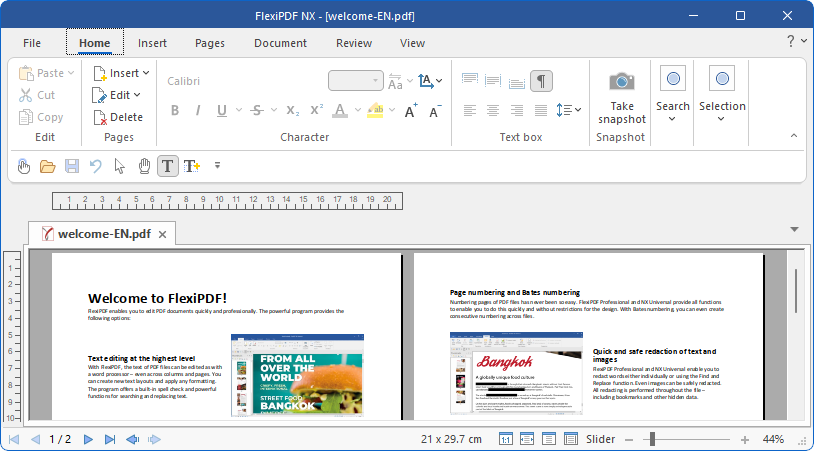Toggle the paragraph marks (pilcrow) button
The image size is (814, 451).
[x=541, y=81]
